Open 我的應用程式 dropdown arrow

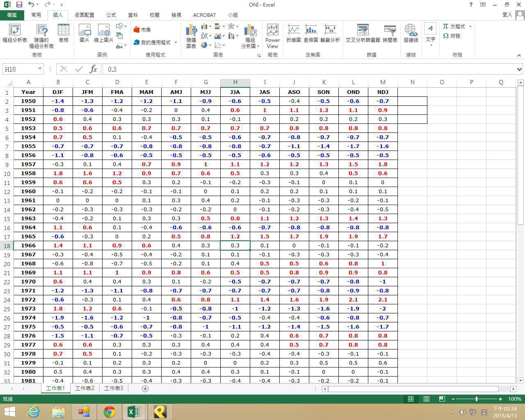tap(176, 42)
